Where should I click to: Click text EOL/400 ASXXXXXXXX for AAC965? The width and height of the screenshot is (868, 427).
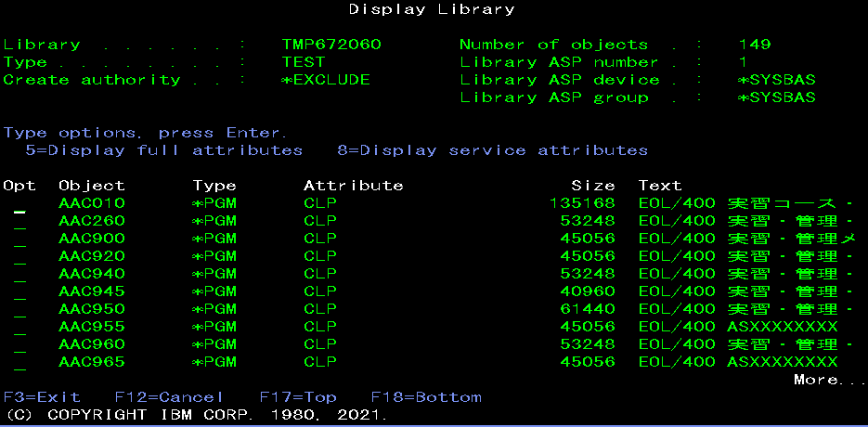(x=738, y=362)
